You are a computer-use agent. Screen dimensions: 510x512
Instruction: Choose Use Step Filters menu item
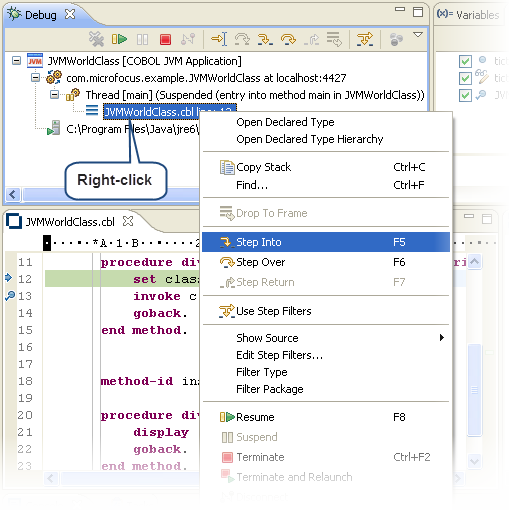pos(326,311)
